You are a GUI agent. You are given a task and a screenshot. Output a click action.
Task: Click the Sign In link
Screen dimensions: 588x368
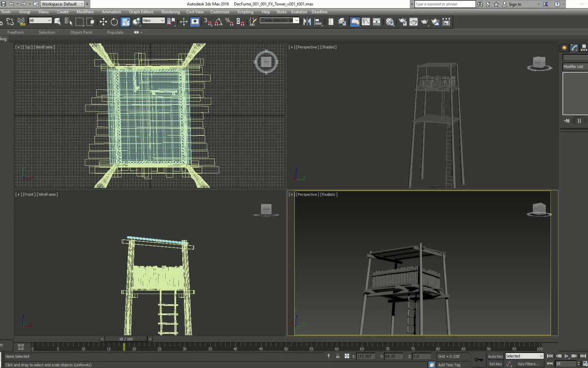point(514,4)
